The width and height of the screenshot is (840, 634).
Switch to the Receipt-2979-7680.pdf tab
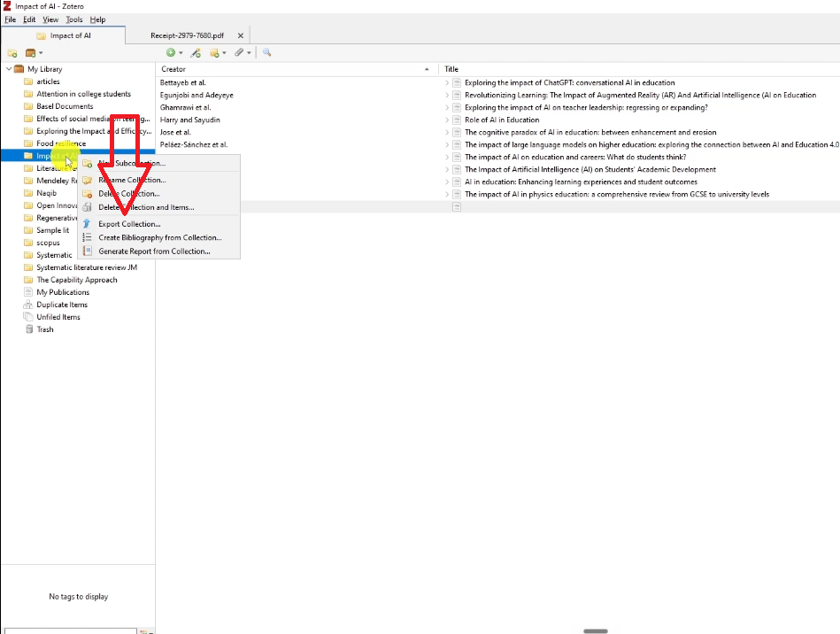[x=187, y=35]
